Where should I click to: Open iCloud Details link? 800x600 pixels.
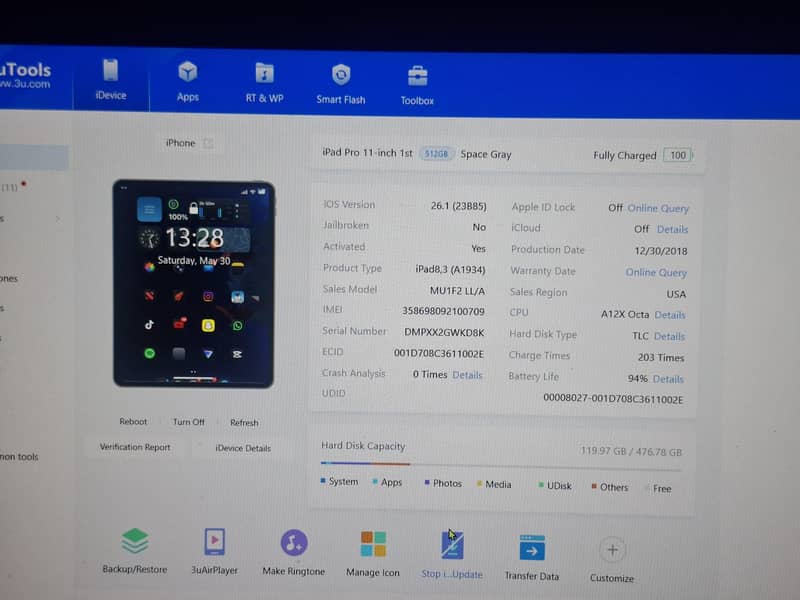click(x=672, y=230)
